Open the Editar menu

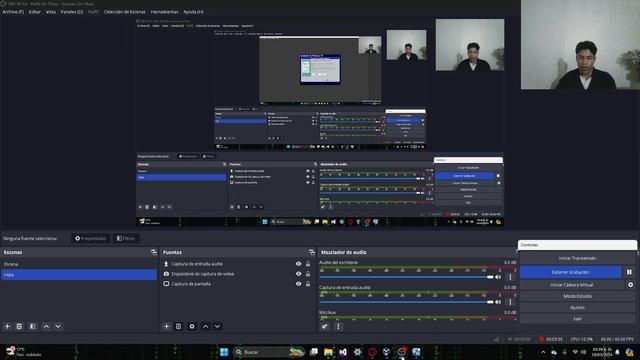pyautogui.click(x=34, y=12)
